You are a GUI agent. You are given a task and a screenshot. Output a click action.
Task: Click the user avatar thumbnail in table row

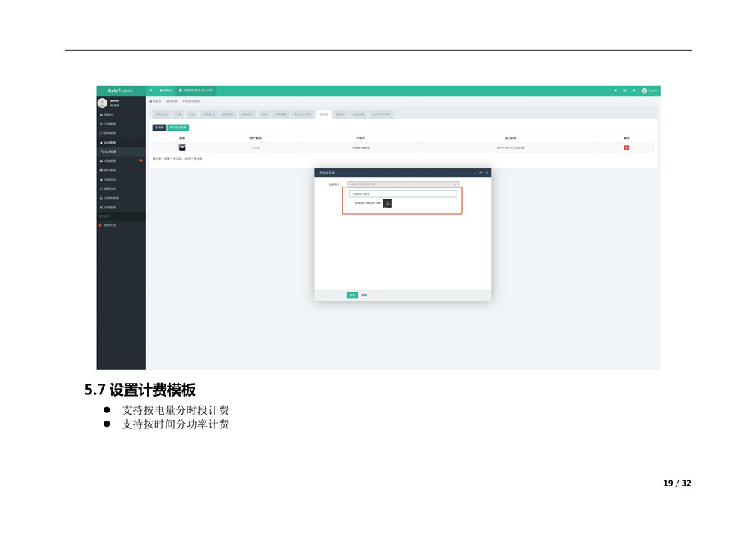point(182,147)
